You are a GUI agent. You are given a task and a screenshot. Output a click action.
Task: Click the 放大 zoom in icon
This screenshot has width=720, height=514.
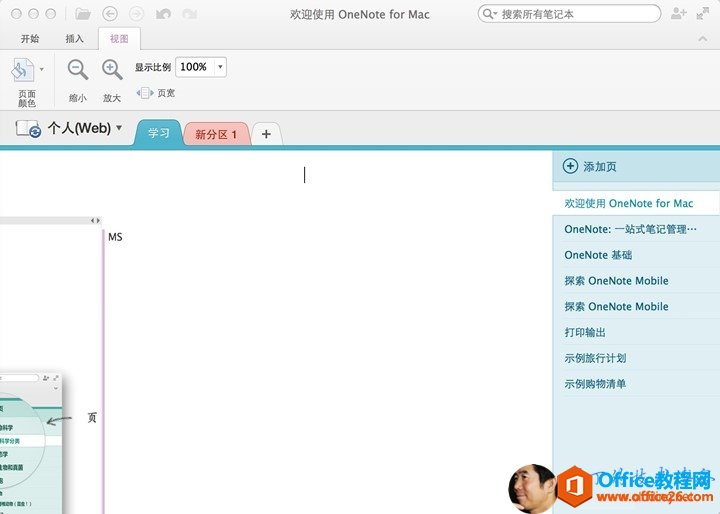(x=112, y=70)
